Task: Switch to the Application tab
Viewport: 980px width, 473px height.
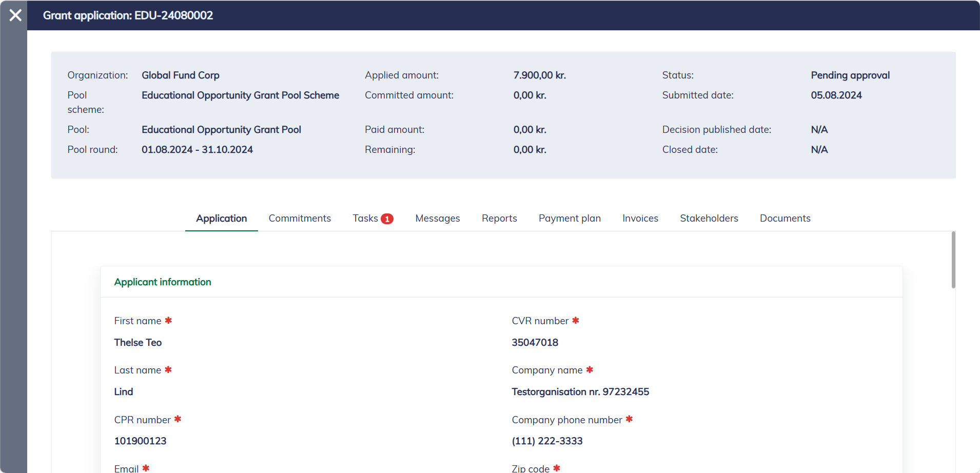Action: tap(221, 219)
